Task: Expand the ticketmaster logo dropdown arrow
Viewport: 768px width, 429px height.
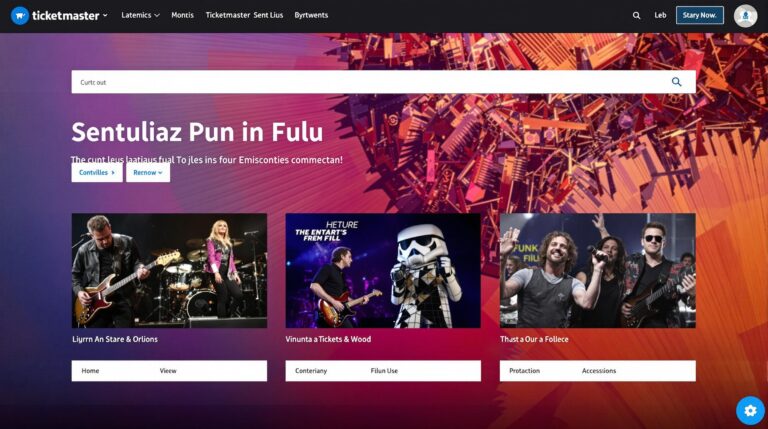Action: point(105,15)
